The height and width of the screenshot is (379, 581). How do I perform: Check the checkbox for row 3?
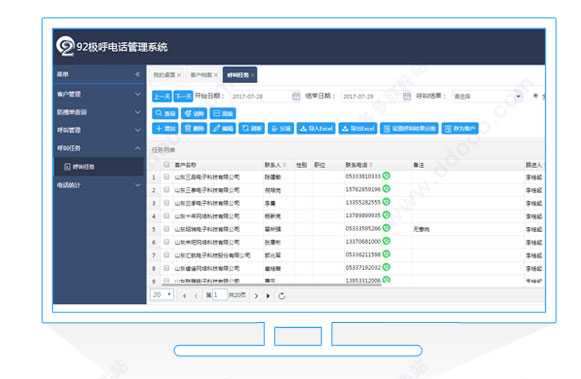(166, 203)
